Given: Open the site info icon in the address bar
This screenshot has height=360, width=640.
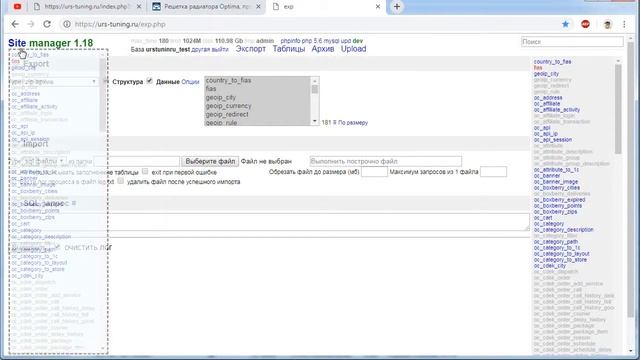Looking at the screenshot, I should tap(67, 24).
